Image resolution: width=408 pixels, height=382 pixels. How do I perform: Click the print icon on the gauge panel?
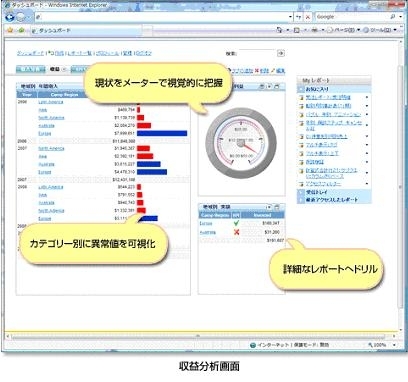(262, 86)
